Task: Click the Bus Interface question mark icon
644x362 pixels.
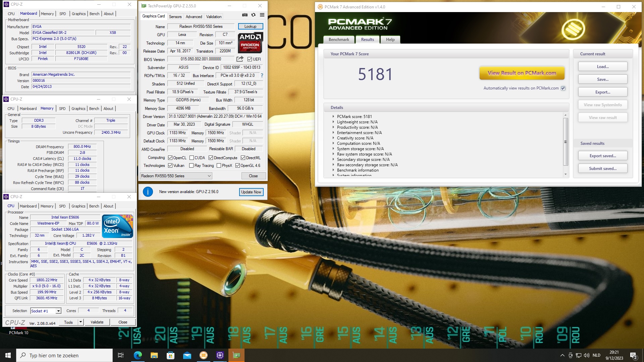Action: click(262, 75)
